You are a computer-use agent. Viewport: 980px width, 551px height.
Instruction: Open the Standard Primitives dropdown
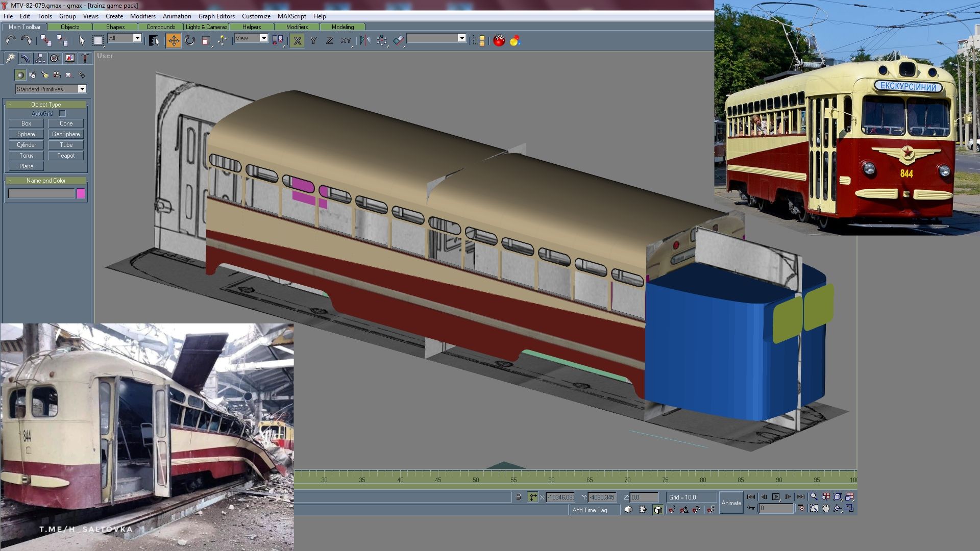(82, 89)
